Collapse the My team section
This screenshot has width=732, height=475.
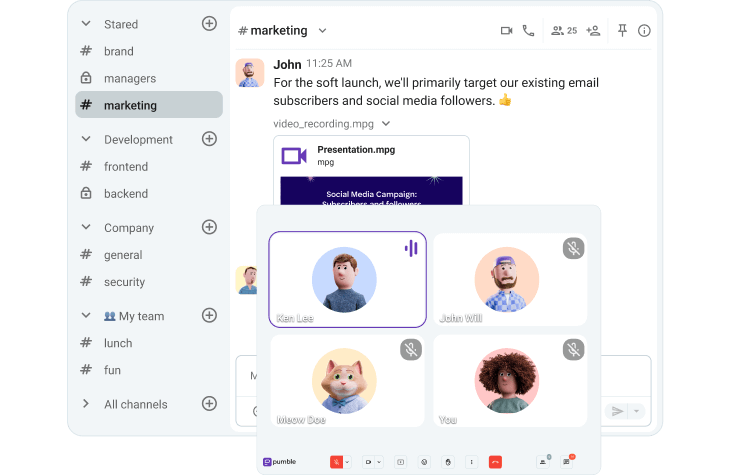(86, 315)
